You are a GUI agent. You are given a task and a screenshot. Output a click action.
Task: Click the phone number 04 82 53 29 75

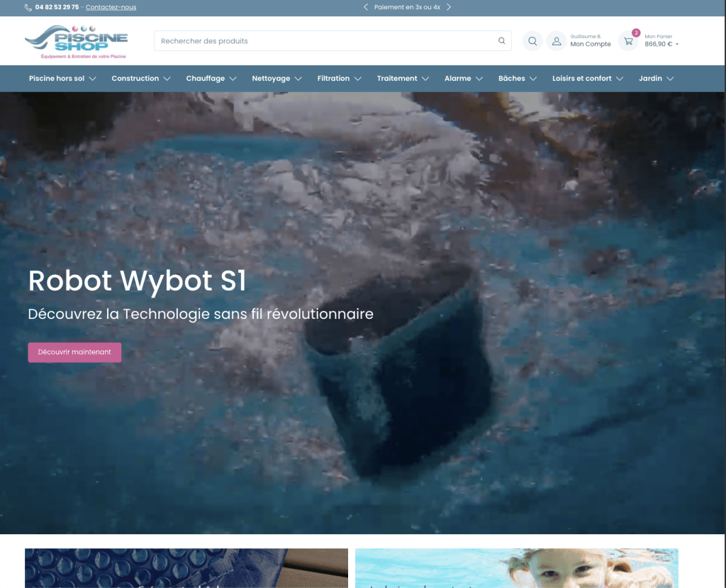tap(57, 7)
